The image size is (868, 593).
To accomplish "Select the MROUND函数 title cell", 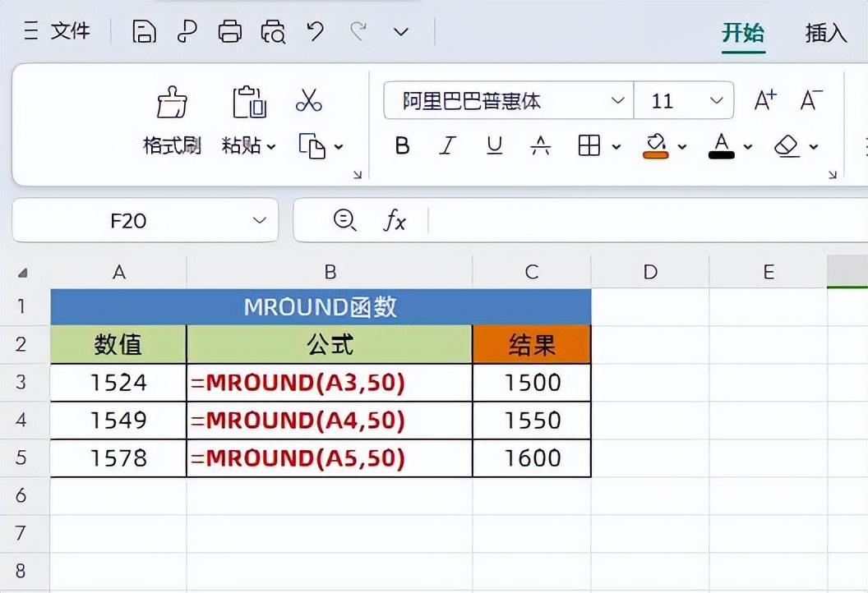I will coord(321,306).
